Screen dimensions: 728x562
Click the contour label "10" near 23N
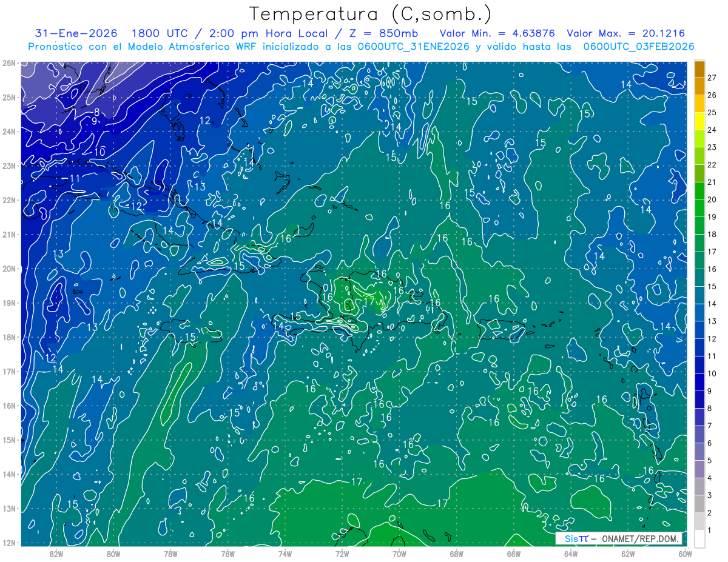[99, 152]
